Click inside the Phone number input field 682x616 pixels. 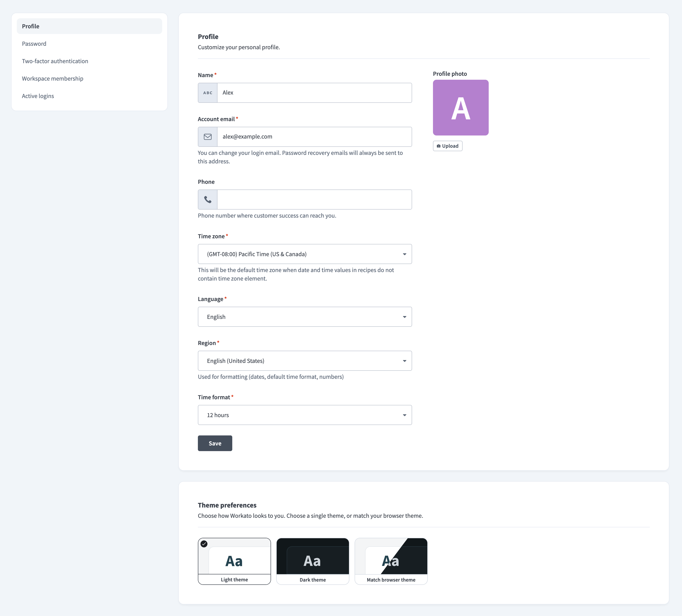(315, 199)
